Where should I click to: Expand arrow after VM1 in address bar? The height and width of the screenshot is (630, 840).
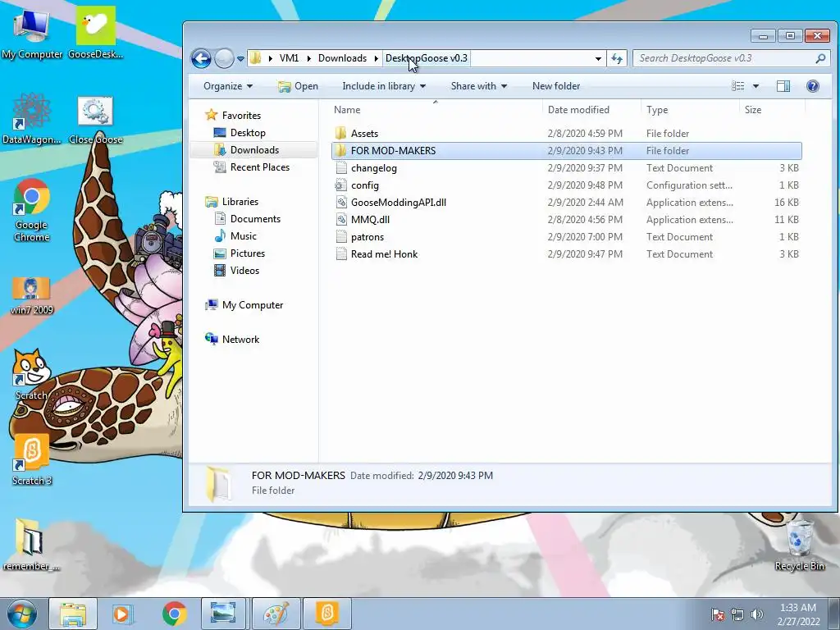[x=308, y=58]
